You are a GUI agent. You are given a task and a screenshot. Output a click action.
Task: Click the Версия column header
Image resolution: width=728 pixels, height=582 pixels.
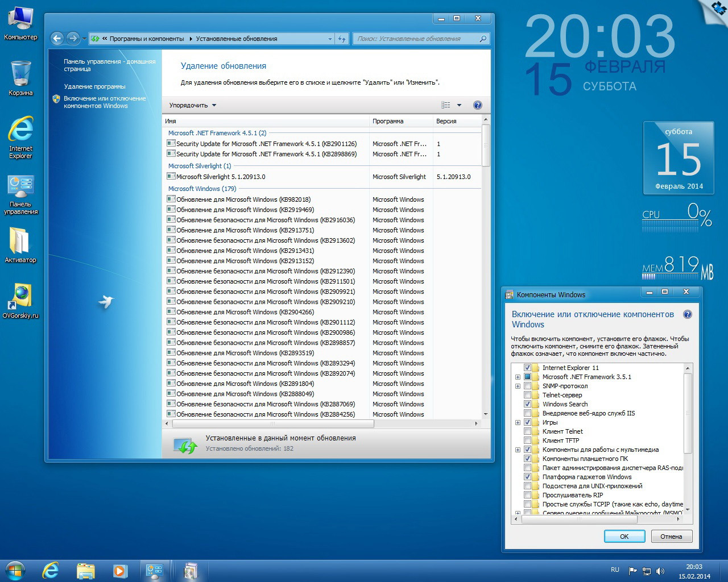[x=457, y=121]
